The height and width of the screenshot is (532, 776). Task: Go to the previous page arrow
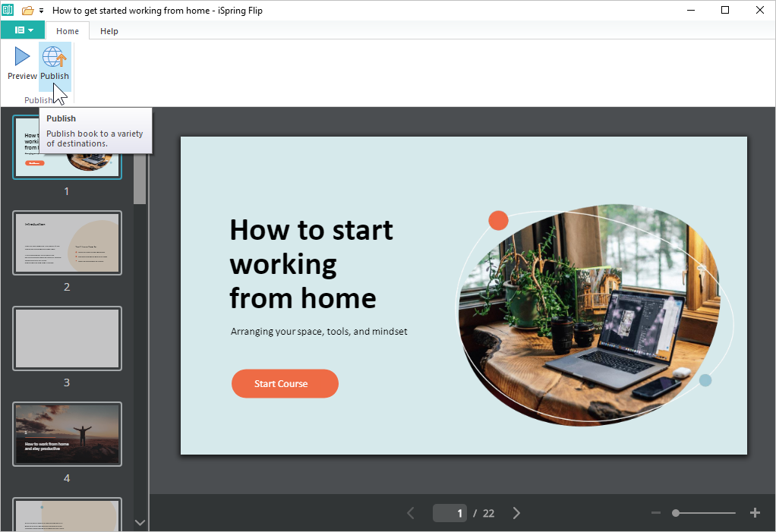[411, 513]
